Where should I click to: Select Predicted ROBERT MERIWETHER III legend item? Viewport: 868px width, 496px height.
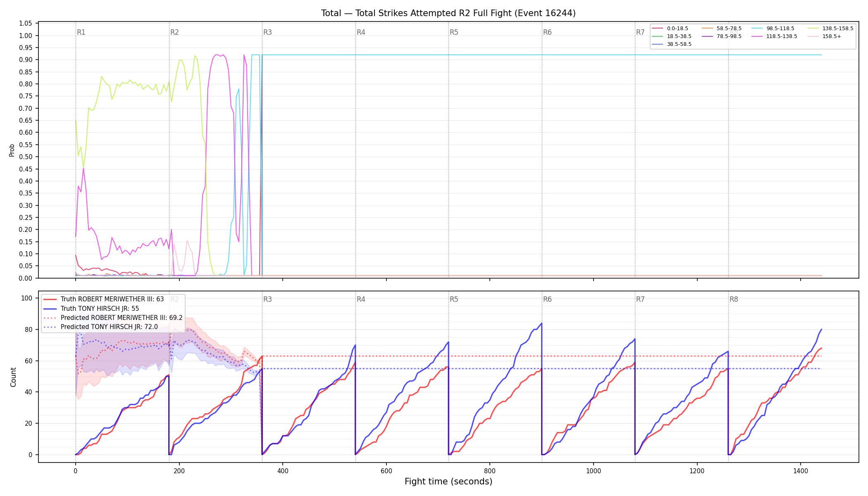(x=113, y=318)
